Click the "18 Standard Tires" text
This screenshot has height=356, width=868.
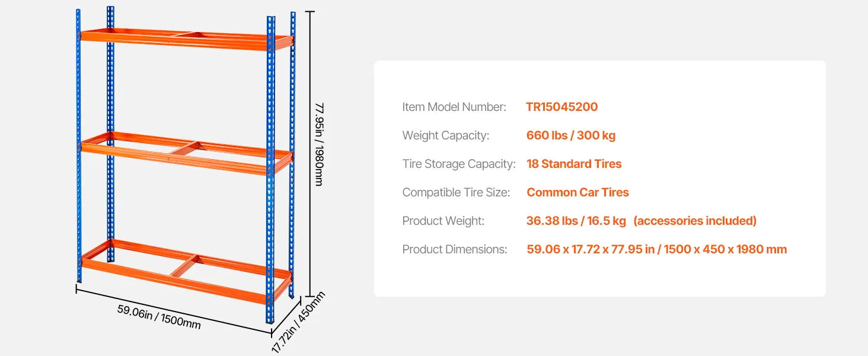pos(574,164)
